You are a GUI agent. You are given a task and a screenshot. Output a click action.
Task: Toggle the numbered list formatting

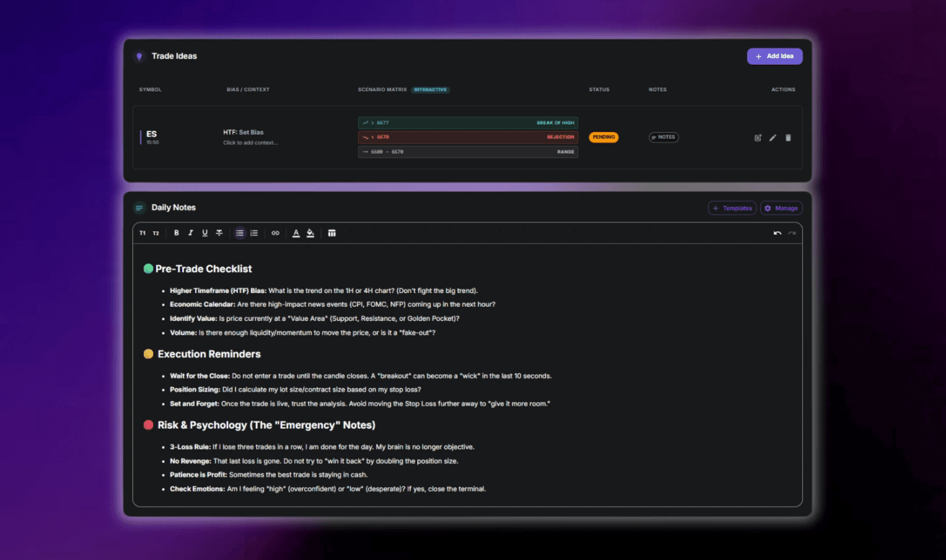[254, 233]
